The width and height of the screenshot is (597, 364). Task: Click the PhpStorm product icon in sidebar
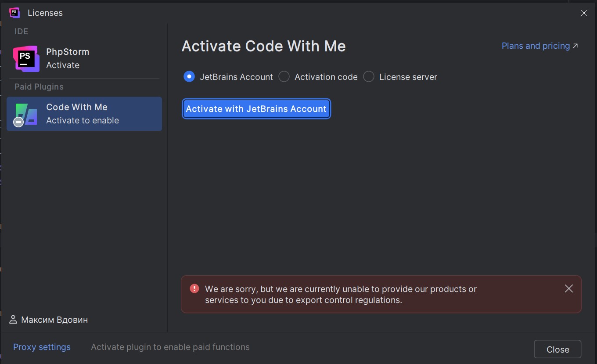coord(26,58)
